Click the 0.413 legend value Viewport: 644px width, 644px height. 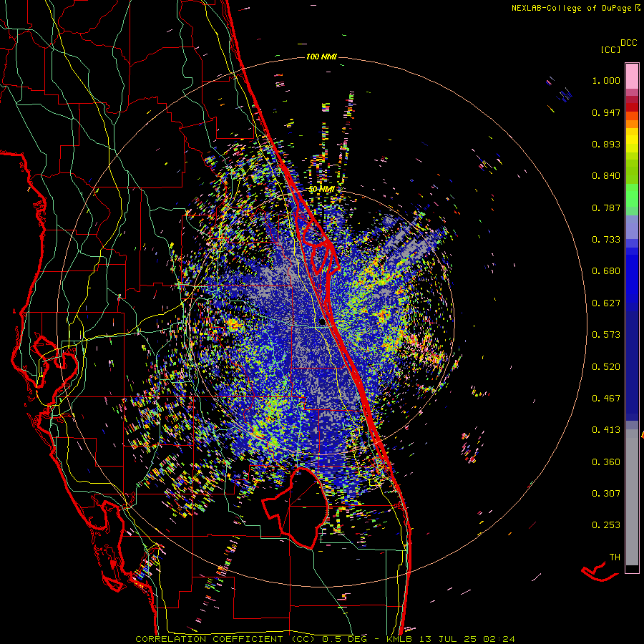point(606,430)
